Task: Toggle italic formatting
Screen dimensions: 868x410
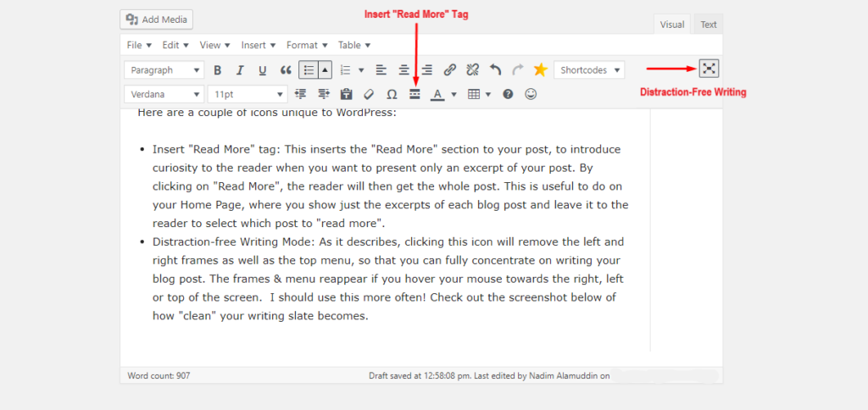Action: pos(240,70)
